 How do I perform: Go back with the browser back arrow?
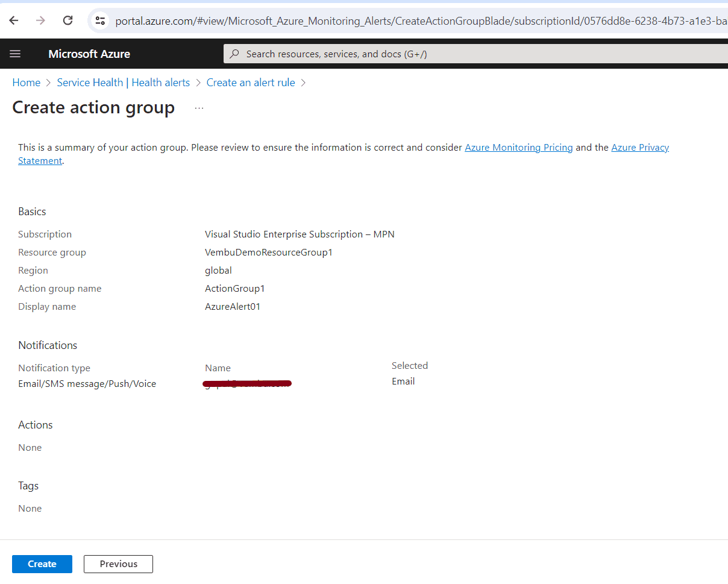pyautogui.click(x=14, y=20)
